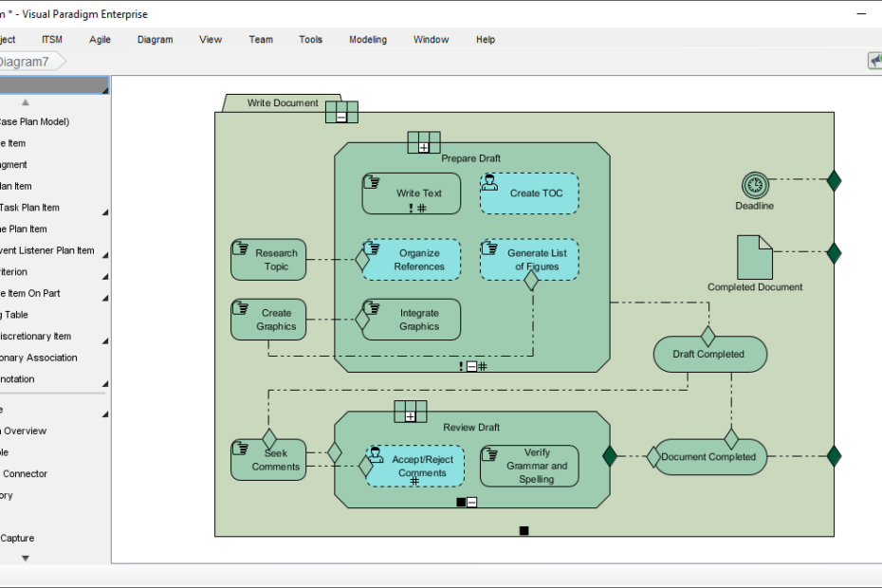The width and height of the screenshot is (882, 588).
Task: Open the Modeling menu
Action: [367, 40]
